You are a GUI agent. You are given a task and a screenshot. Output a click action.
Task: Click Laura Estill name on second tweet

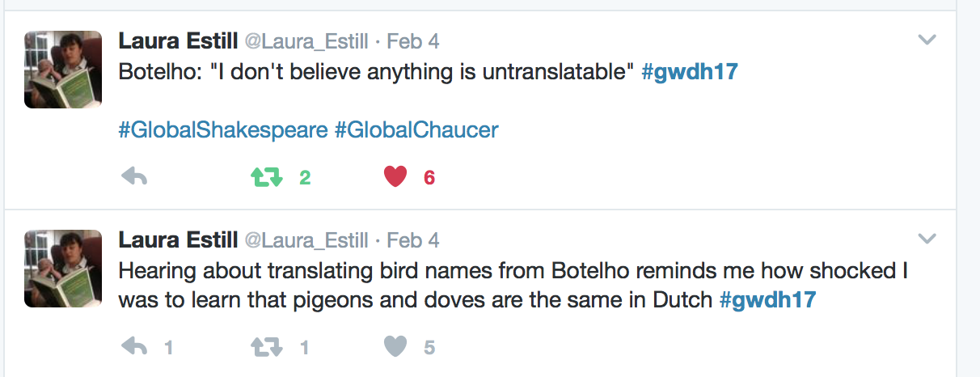tap(178, 239)
